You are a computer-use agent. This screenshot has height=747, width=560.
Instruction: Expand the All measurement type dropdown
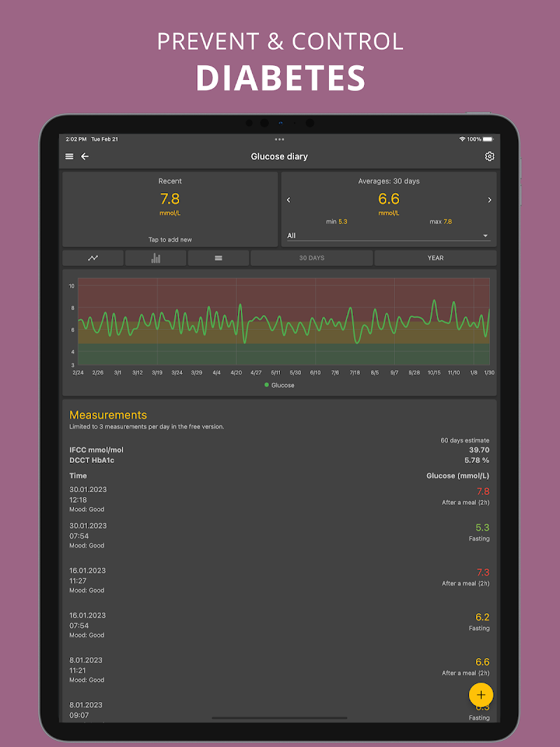click(388, 236)
